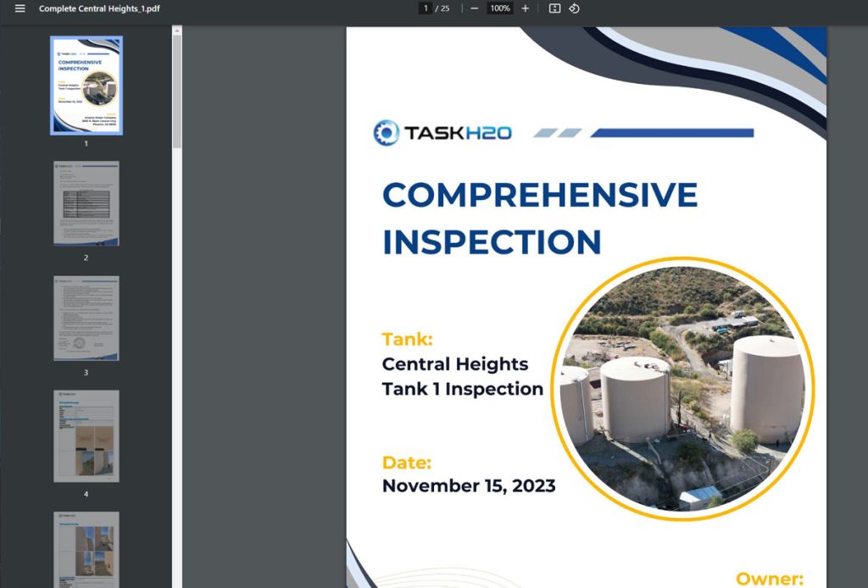Click the file name Complete Central Heights_1.pdf
Image resolution: width=868 pixels, height=588 pixels.
tap(100, 8)
